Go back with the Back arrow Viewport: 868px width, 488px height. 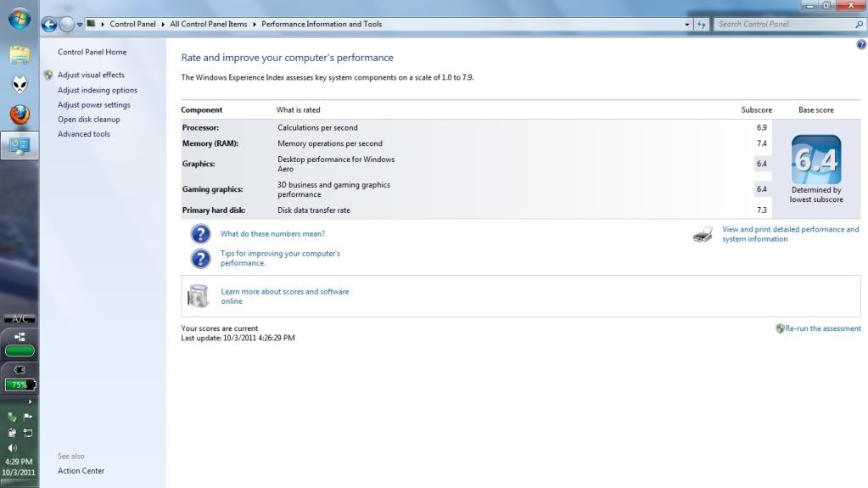(x=48, y=25)
